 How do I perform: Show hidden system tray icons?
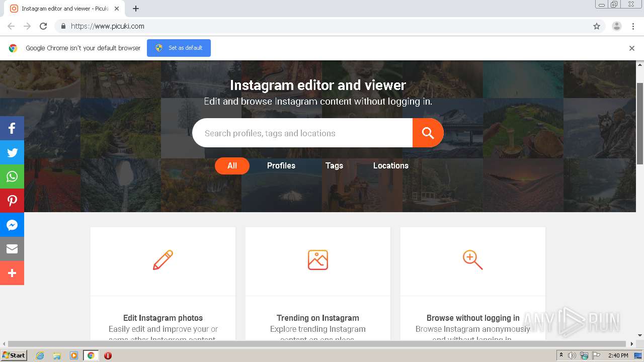[561, 355]
